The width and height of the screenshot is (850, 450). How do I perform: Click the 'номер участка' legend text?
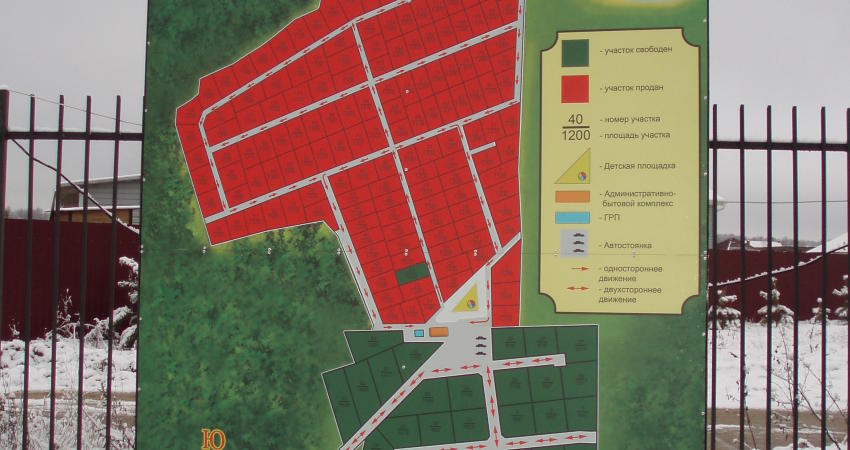pos(631,119)
